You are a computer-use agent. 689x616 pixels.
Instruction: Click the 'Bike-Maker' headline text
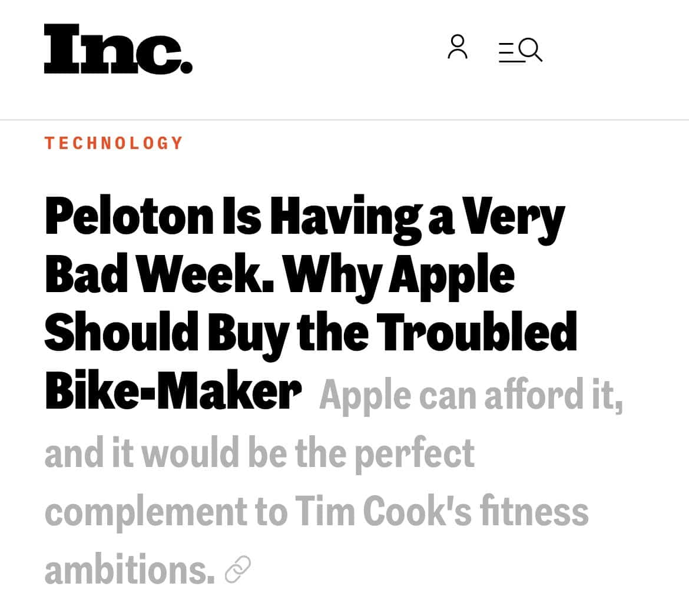tap(173, 392)
